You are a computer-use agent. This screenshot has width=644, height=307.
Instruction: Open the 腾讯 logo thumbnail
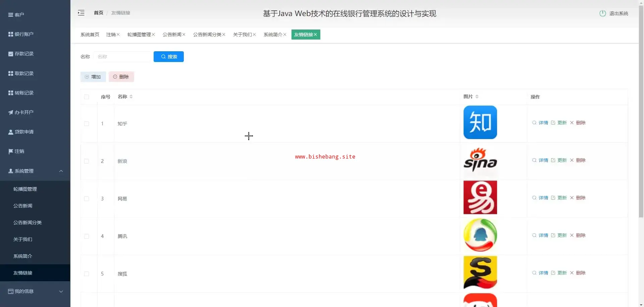click(480, 235)
